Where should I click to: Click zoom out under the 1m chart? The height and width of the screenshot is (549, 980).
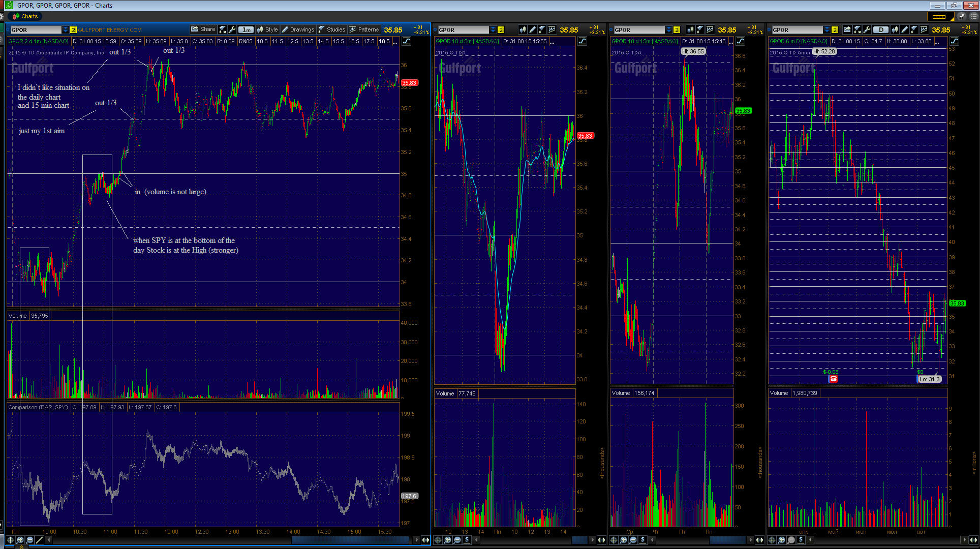pos(30,540)
